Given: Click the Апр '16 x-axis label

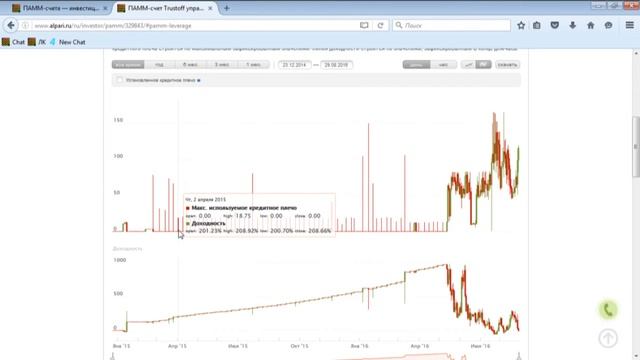Looking at the screenshot, I should pos(420,346).
